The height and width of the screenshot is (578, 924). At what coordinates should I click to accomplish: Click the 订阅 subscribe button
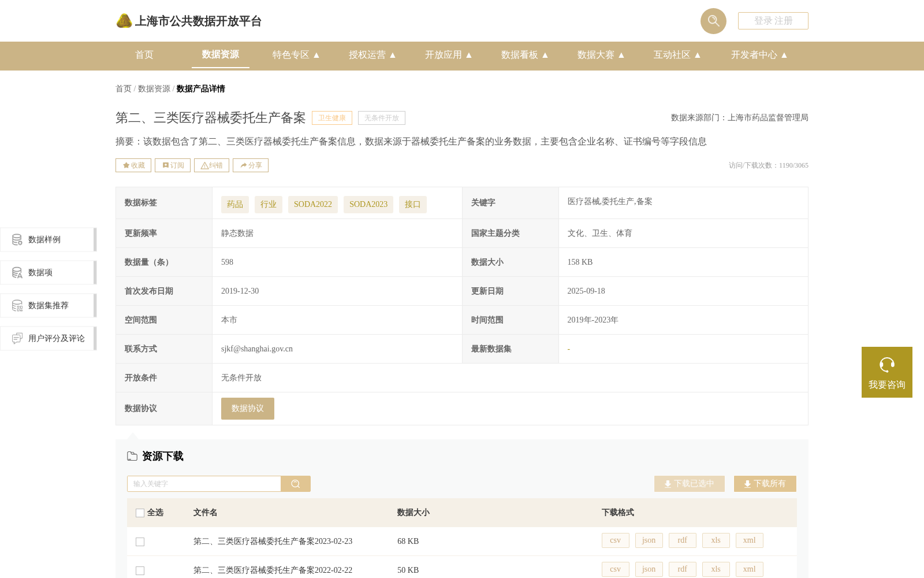tap(173, 165)
